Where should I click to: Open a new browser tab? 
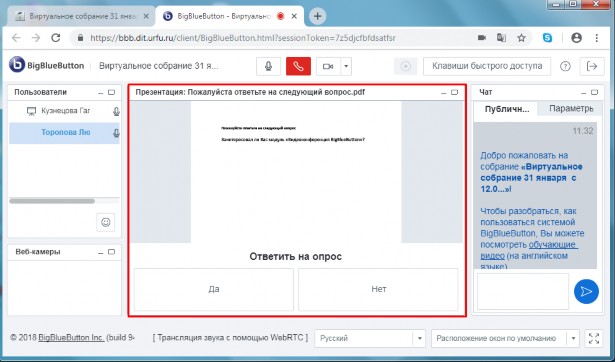click(318, 16)
